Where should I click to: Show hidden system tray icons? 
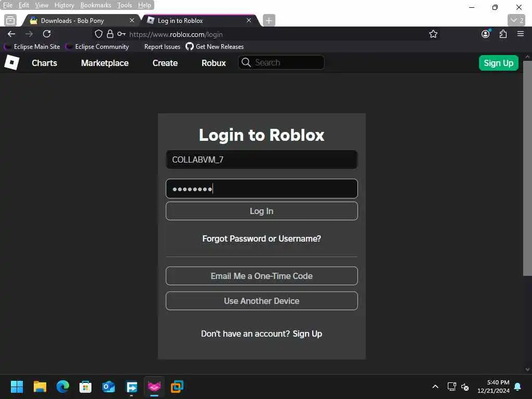[435, 387]
